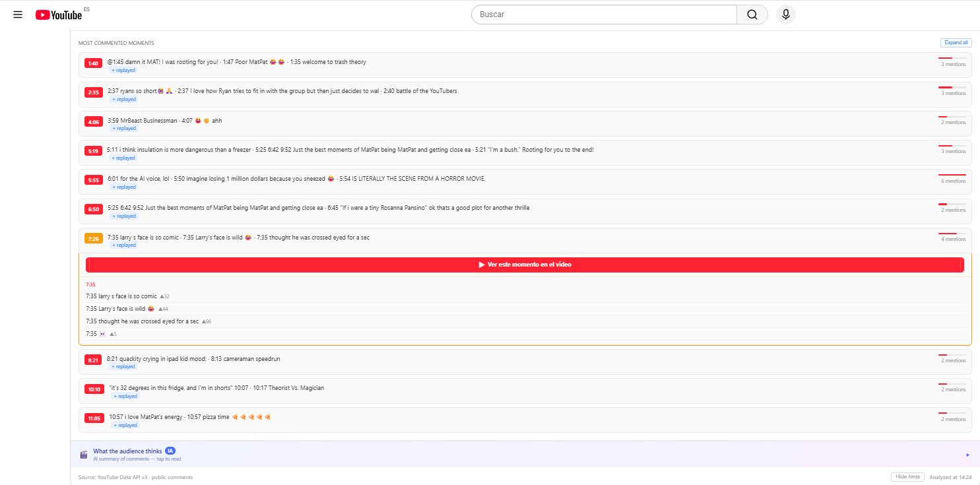Click the clapperboard icon beside audience summary
This screenshot has width=980, height=485.
pyautogui.click(x=84, y=455)
